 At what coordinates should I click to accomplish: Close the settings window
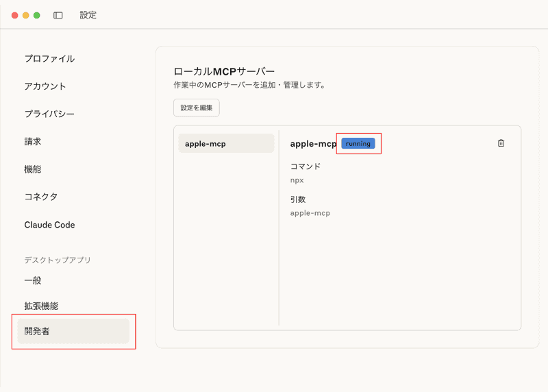(15, 15)
